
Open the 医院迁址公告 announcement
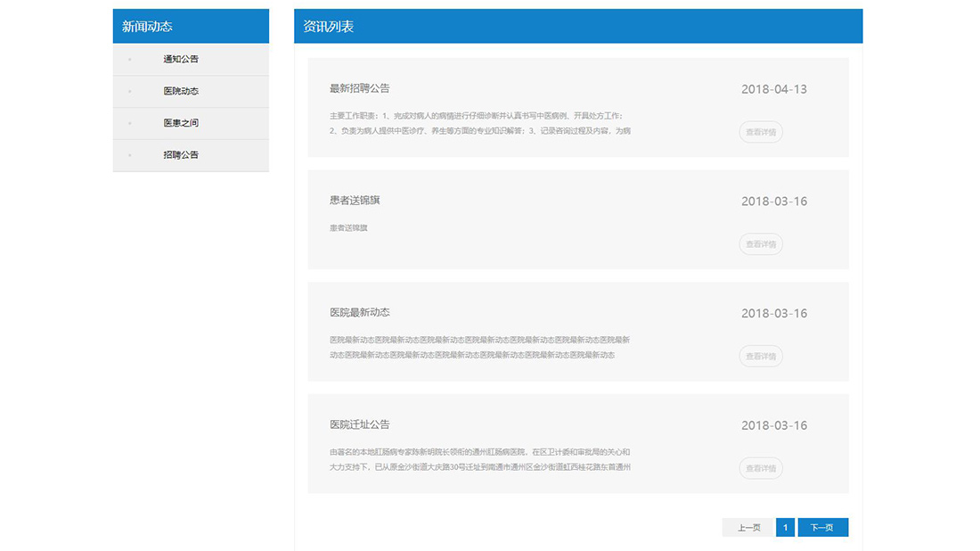tap(360, 425)
